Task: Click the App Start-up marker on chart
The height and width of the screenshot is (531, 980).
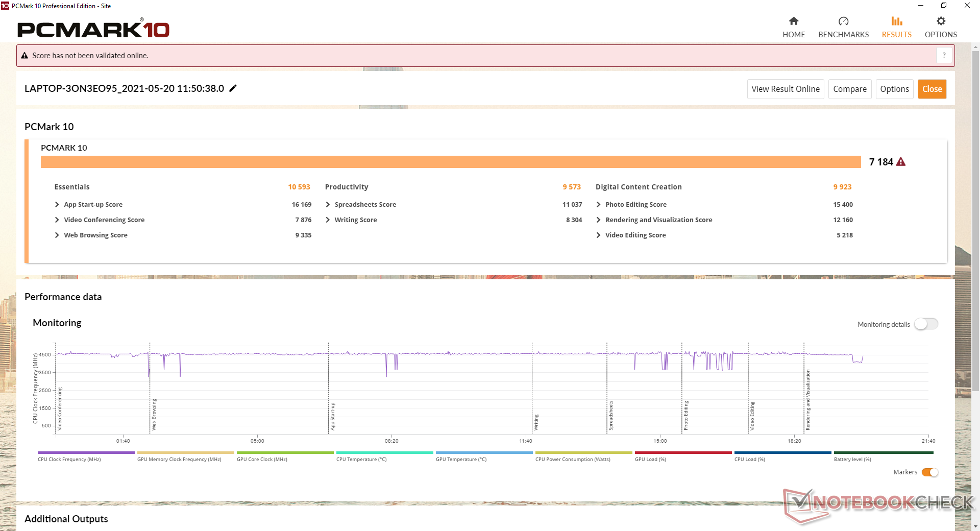Action: 333,416
